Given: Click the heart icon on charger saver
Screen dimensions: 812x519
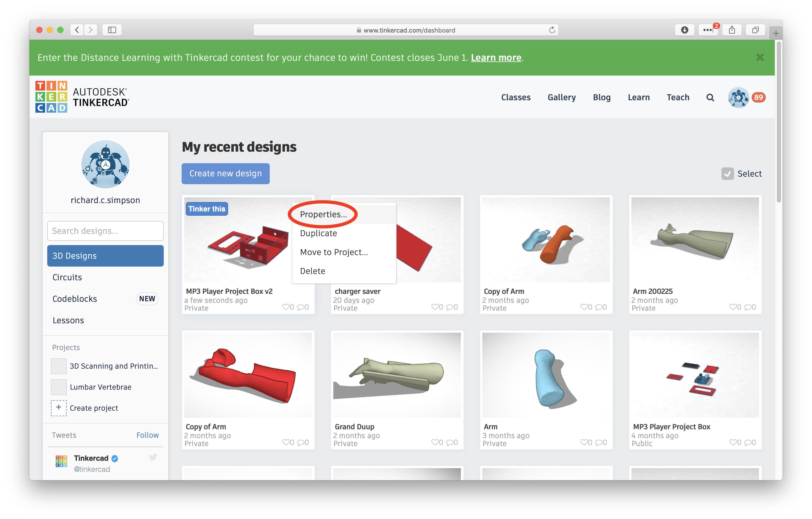Looking at the screenshot, I should coord(435,307).
